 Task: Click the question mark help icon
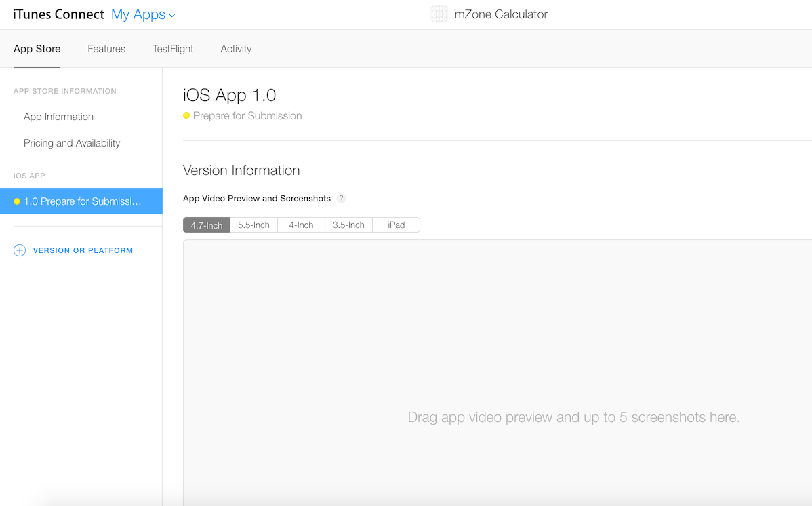(342, 199)
